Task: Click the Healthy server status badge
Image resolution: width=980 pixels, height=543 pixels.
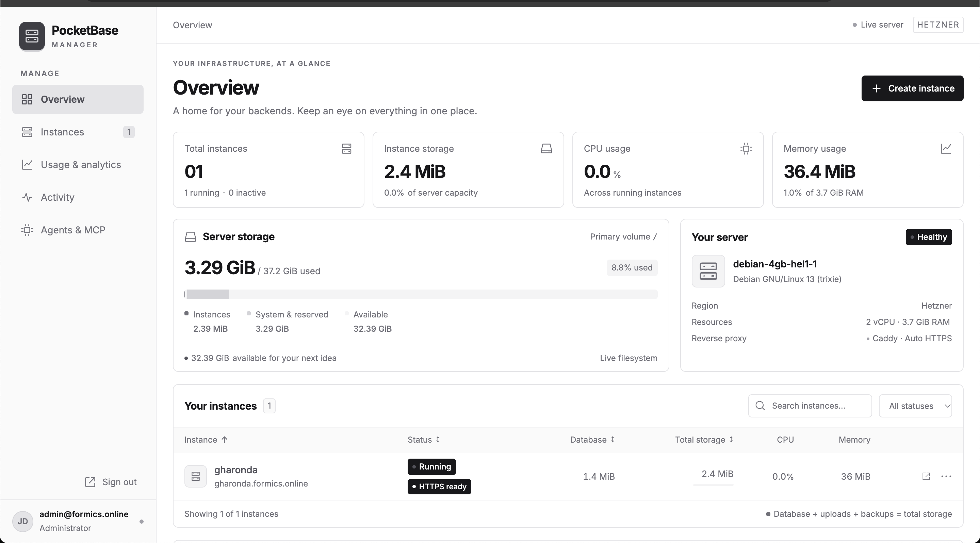Action: [x=929, y=237]
